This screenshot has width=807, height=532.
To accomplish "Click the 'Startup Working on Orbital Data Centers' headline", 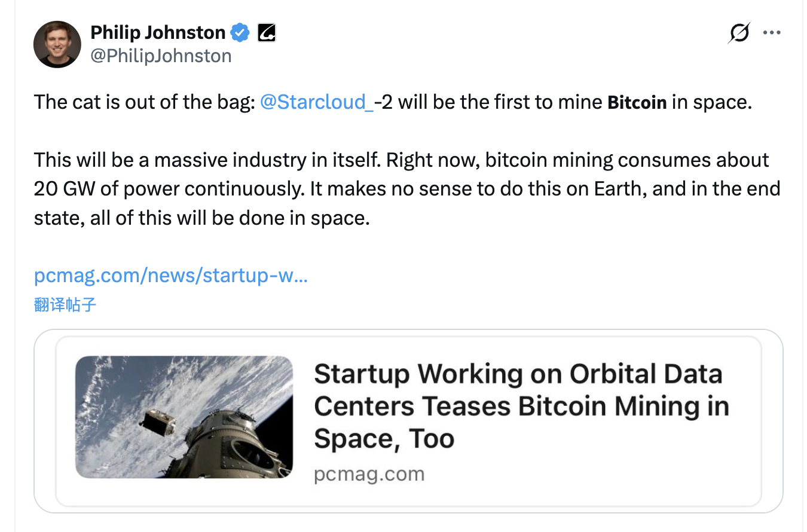I will click(x=518, y=390).
